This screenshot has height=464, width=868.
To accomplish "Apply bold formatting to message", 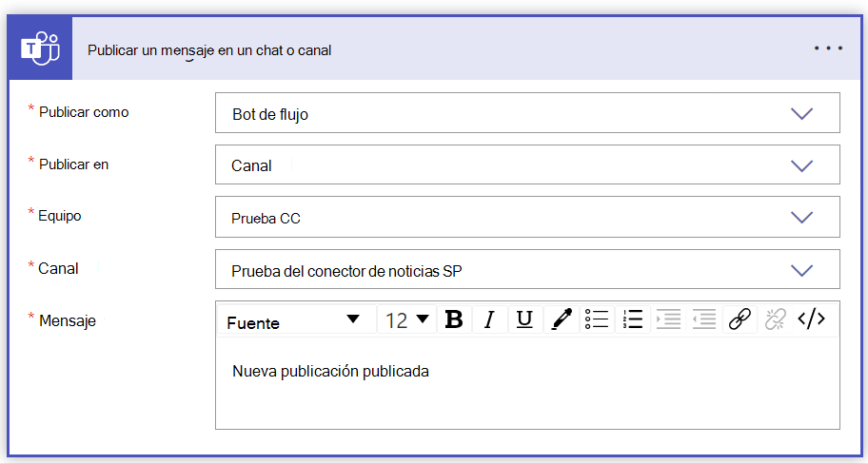I will [x=454, y=319].
